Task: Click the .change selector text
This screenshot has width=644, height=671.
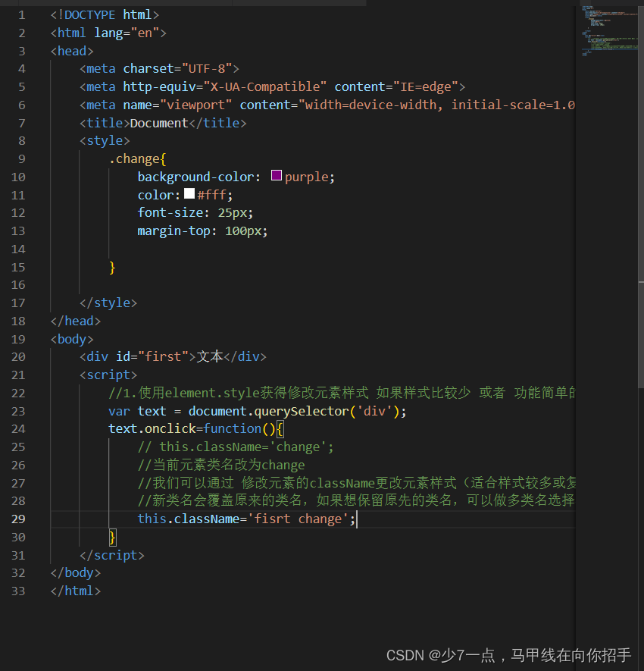Action: tap(134, 159)
